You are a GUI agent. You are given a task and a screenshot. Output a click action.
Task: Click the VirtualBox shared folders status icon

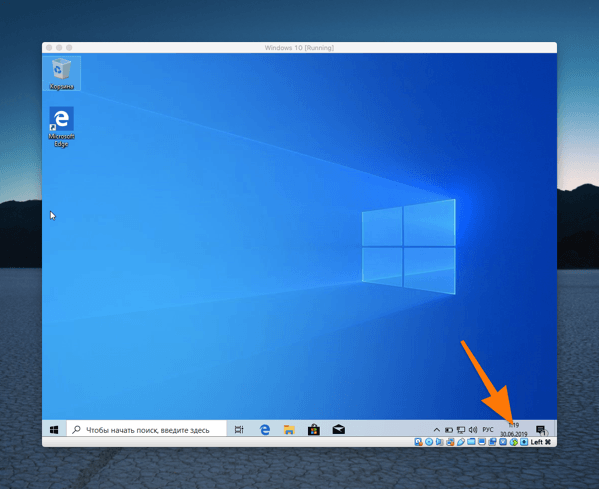click(x=471, y=442)
